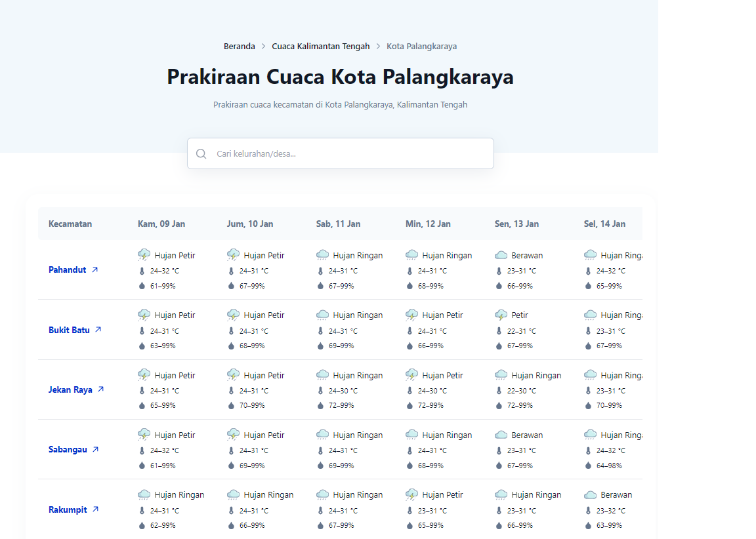
Task: Open Cuaca Kalimantan Tengah breadcrumb
Action: tap(321, 47)
